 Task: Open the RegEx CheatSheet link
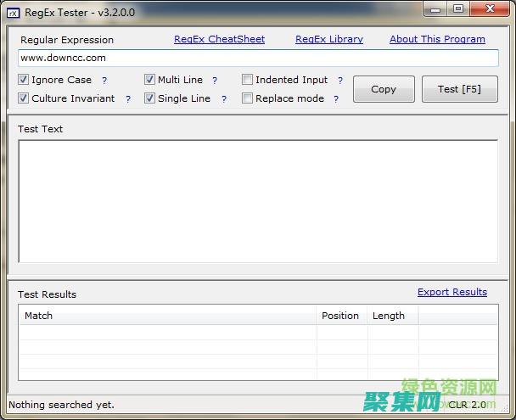219,39
